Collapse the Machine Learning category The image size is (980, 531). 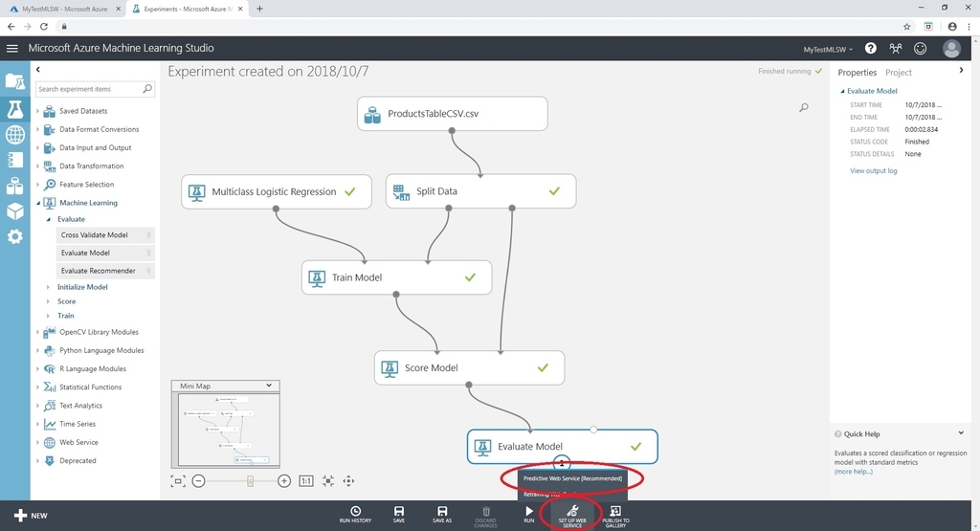tap(37, 203)
